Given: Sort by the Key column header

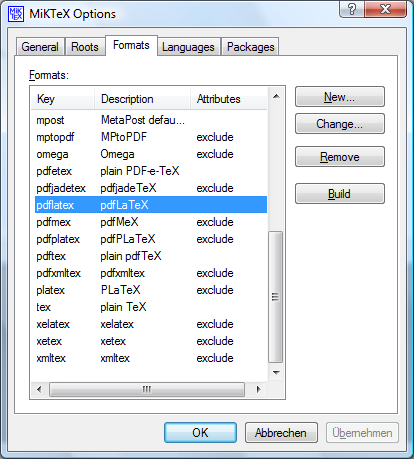Looking at the screenshot, I should [63, 99].
